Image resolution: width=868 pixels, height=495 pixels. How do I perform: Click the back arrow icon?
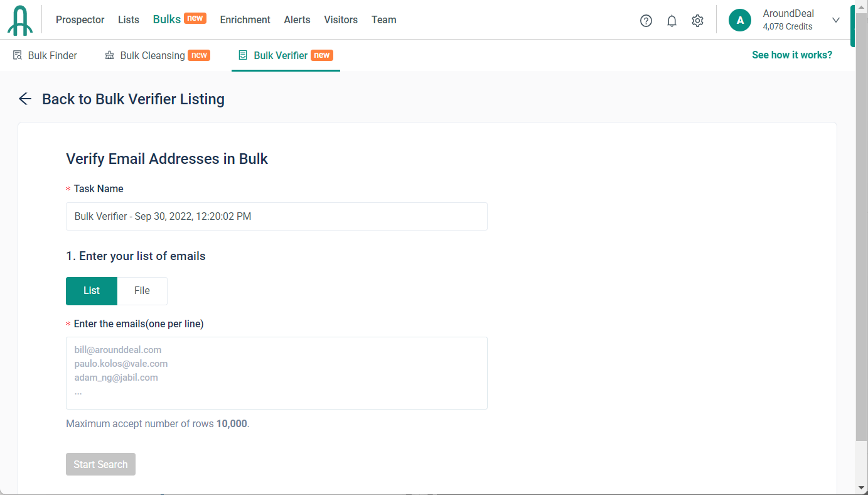(x=25, y=99)
